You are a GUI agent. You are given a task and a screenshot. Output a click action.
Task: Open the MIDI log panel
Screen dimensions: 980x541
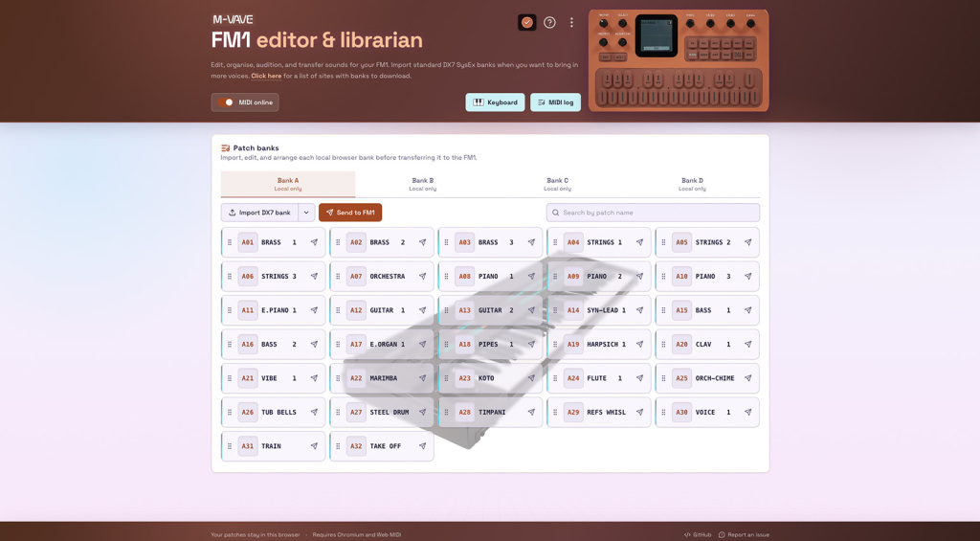[x=556, y=101]
